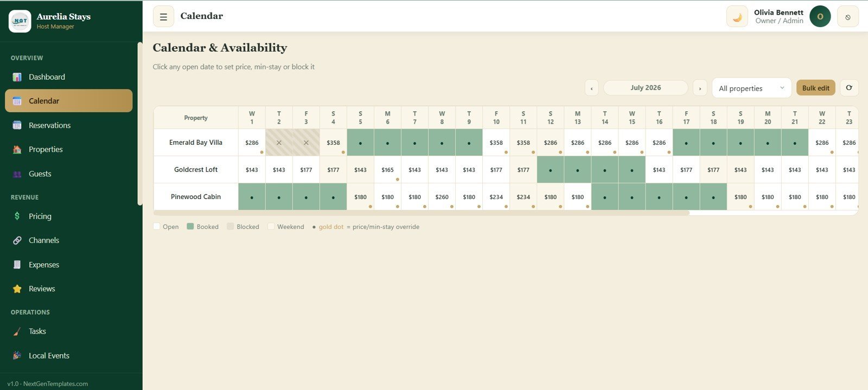Click the Reservations sidebar icon

[x=17, y=125]
